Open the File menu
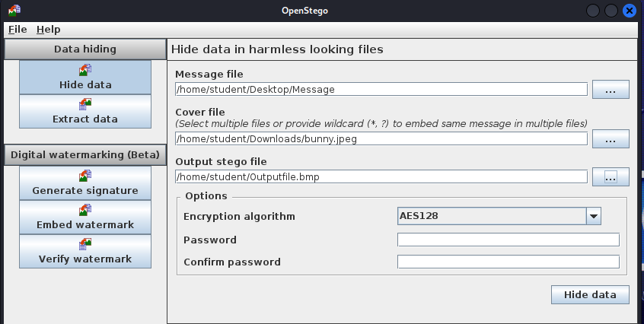 18,30
